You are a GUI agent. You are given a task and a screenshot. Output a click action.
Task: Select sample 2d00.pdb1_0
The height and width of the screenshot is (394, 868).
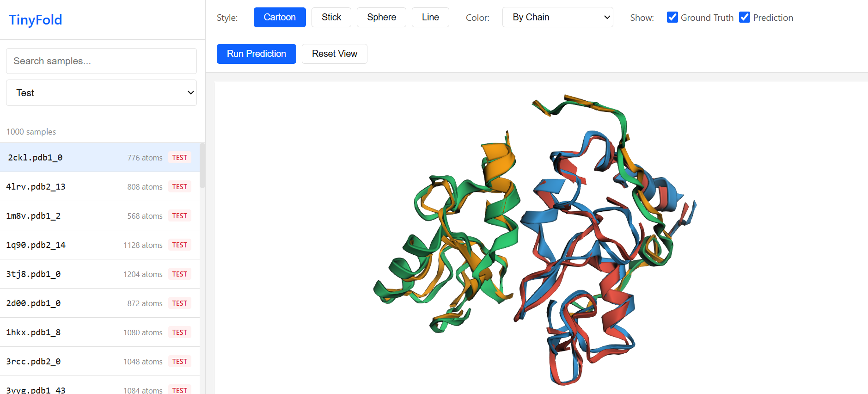pos(99,303)
